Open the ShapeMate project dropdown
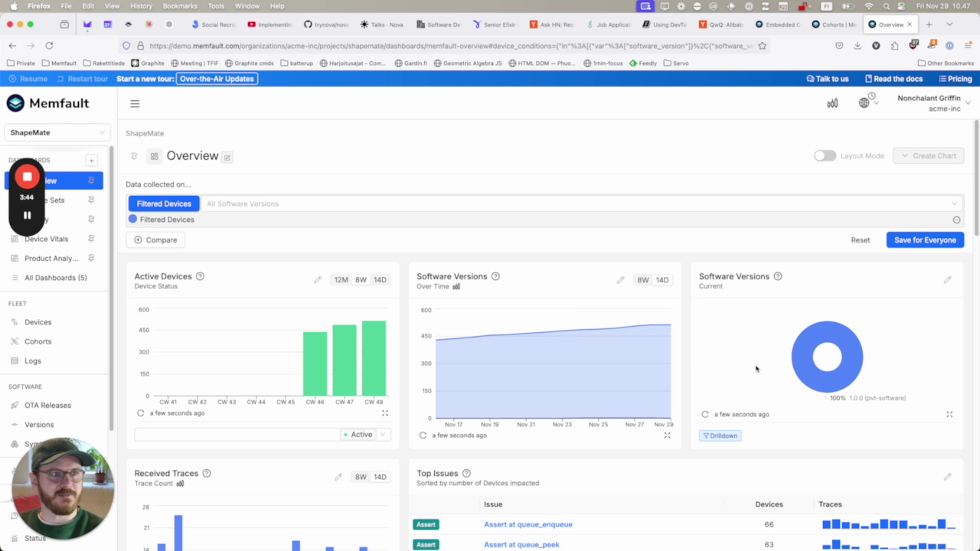This screenshot has height=551, width=980. pos(57,132)
